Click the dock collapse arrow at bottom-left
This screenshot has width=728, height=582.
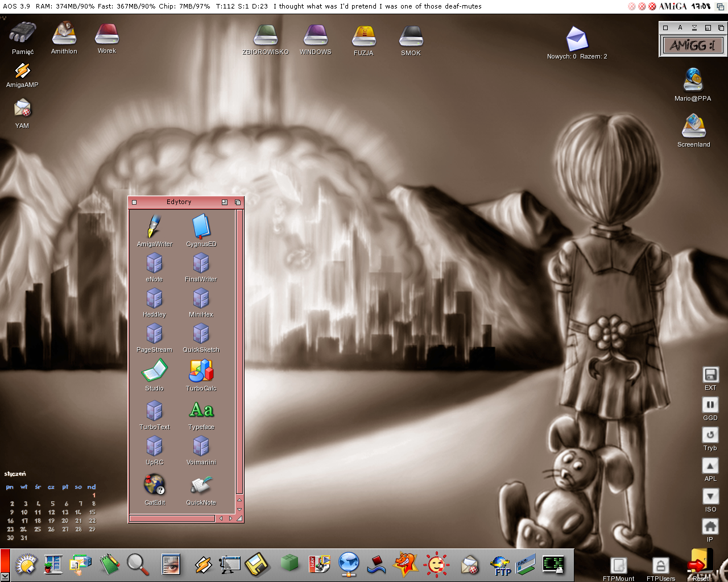point(5,577)
